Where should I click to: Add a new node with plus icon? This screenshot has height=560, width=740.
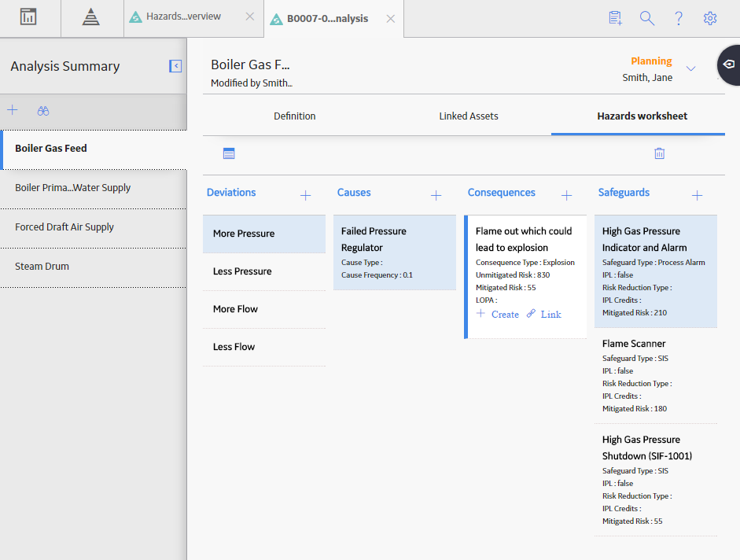13,110
